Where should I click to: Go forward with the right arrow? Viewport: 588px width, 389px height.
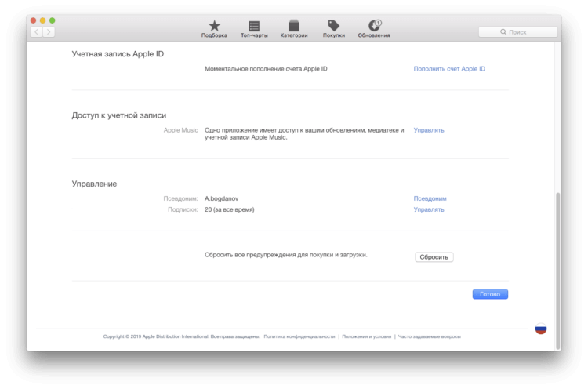49,32
